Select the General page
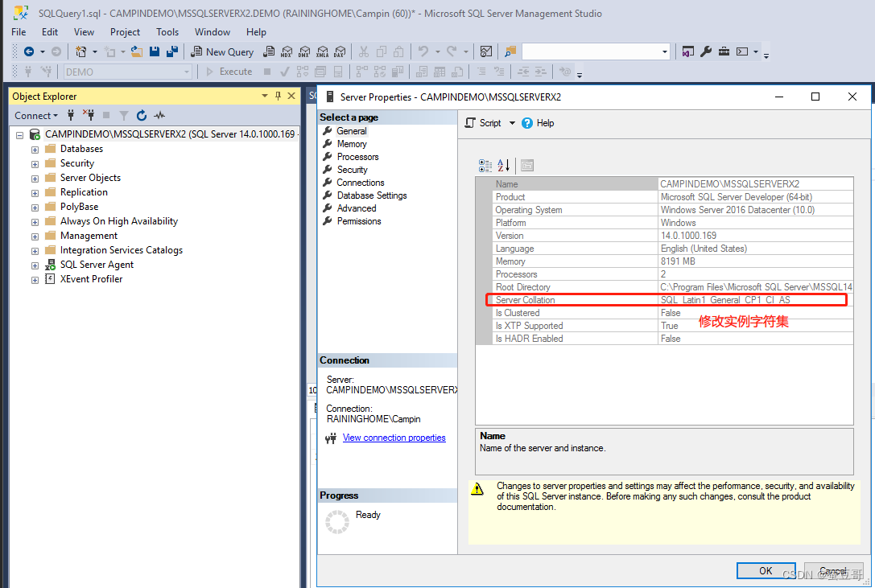 352,131
